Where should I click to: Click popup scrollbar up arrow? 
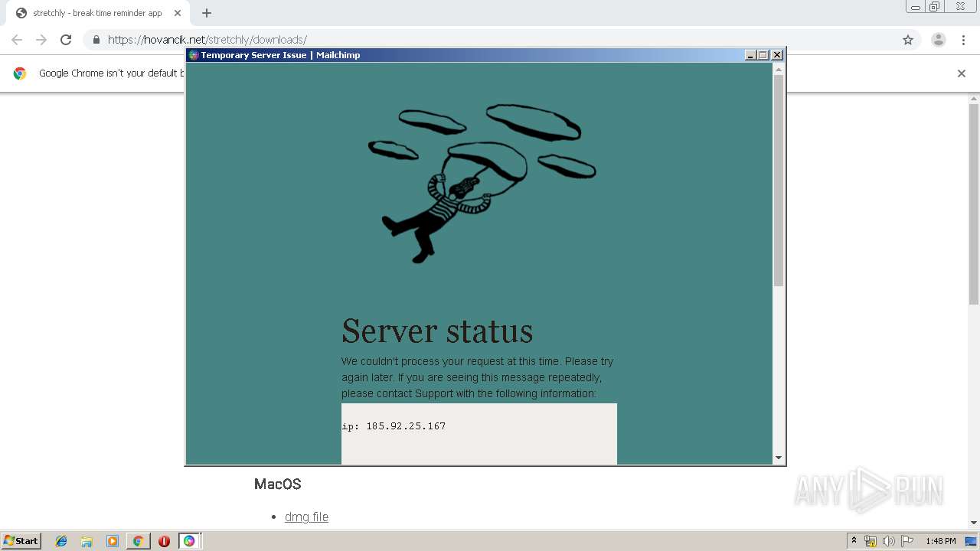click(779, 69)
